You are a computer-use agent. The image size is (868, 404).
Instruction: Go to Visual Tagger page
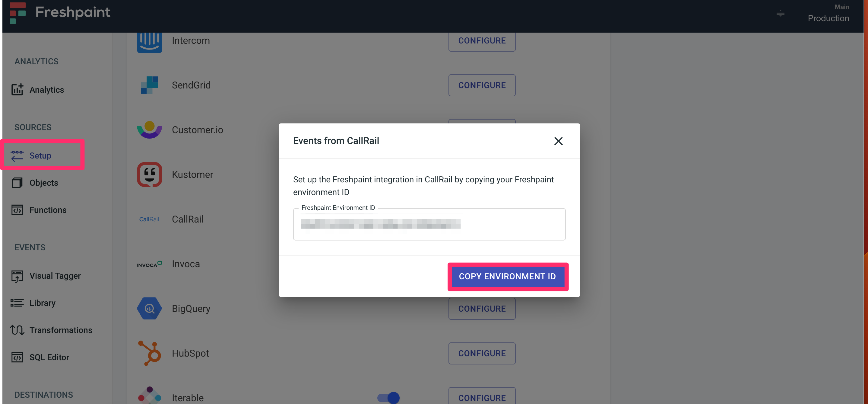click(x=55, y=275)
